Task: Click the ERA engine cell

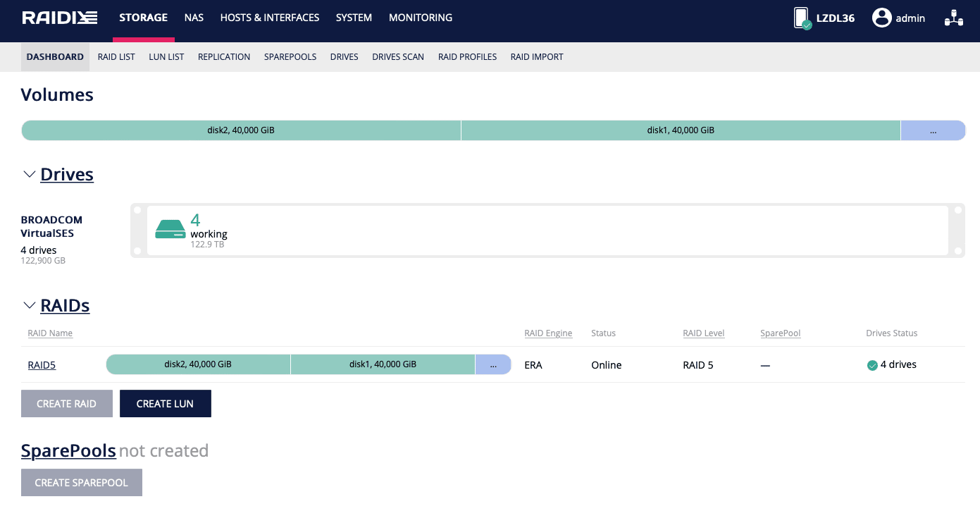Action: [533, 365]
